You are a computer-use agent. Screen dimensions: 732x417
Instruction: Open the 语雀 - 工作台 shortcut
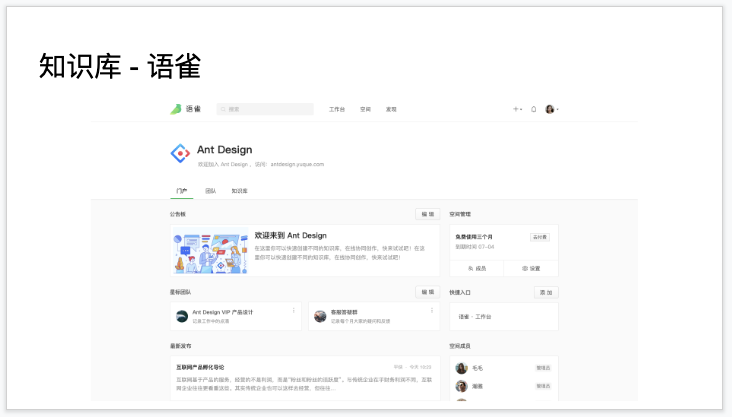coord(504,317)
